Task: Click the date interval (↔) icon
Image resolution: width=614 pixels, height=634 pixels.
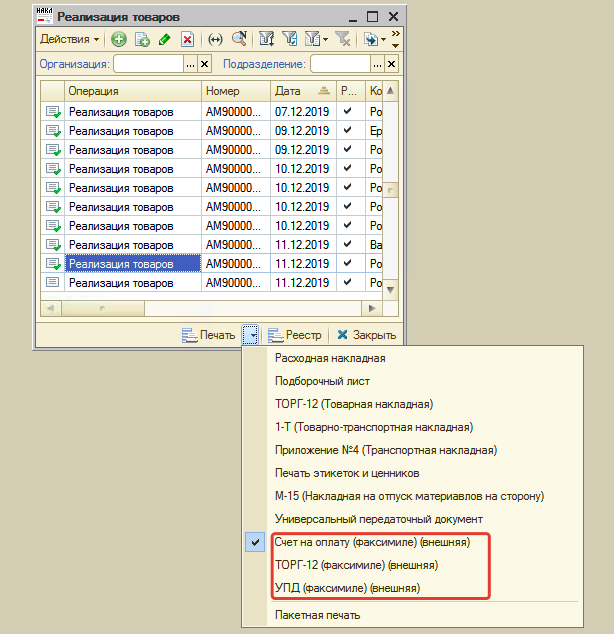Action: point(215,40)
